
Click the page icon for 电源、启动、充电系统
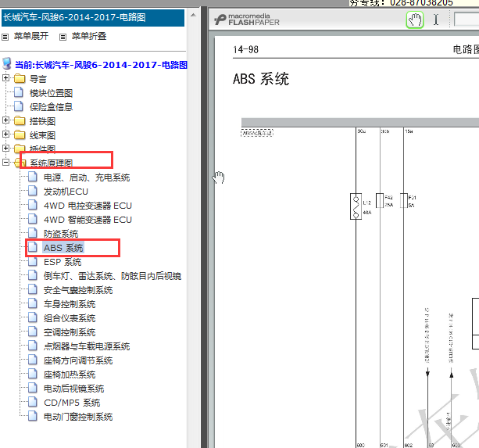coord(33,177)
